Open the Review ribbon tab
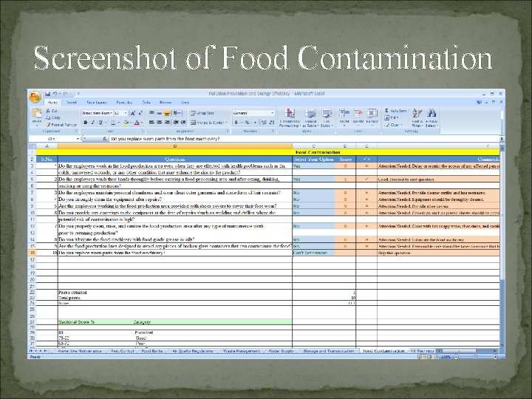 166,102
